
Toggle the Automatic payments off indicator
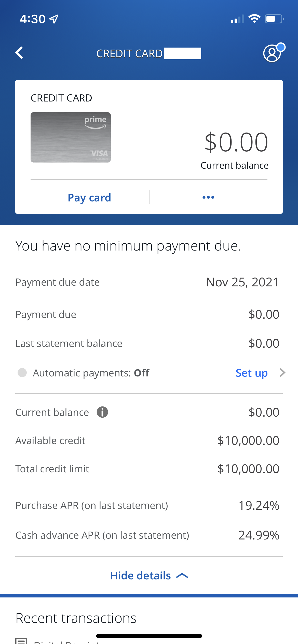22,373
